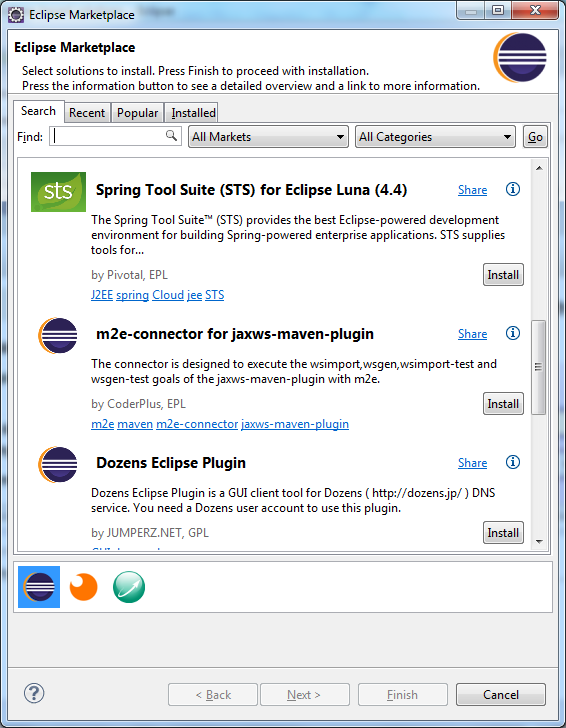Screen dimensions: 566x728
Task: Share the m2e-connector entry
Action: 473,334
